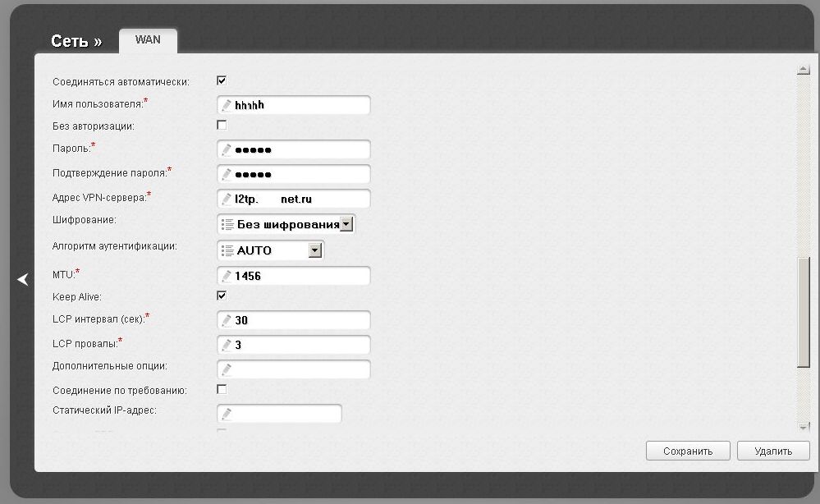This screenshot has width=820, height=504.
Task: Click the 'Шифрование:' label
Action: pyautogui.click(x=85, y=220)
